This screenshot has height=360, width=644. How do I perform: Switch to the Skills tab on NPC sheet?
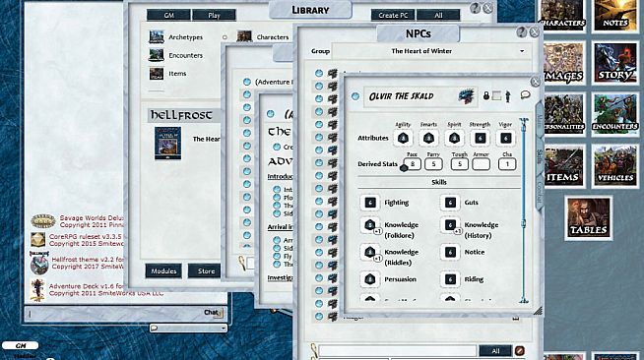pos(539,156)
